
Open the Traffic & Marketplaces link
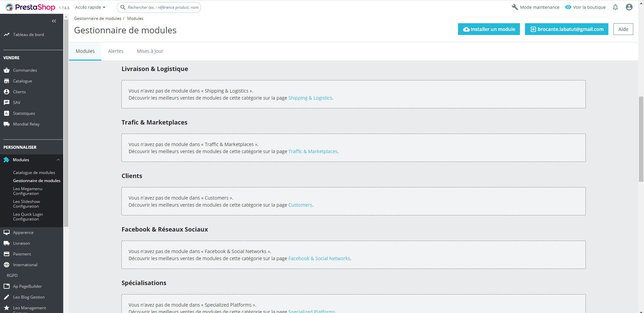pyautogui.click(x=313, y=151)
